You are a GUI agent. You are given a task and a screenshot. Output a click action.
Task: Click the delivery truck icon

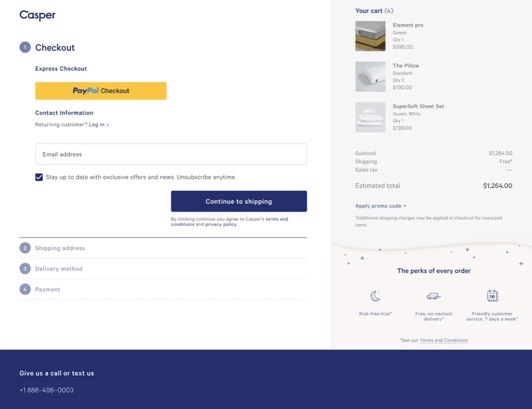(x=434, y=296)
